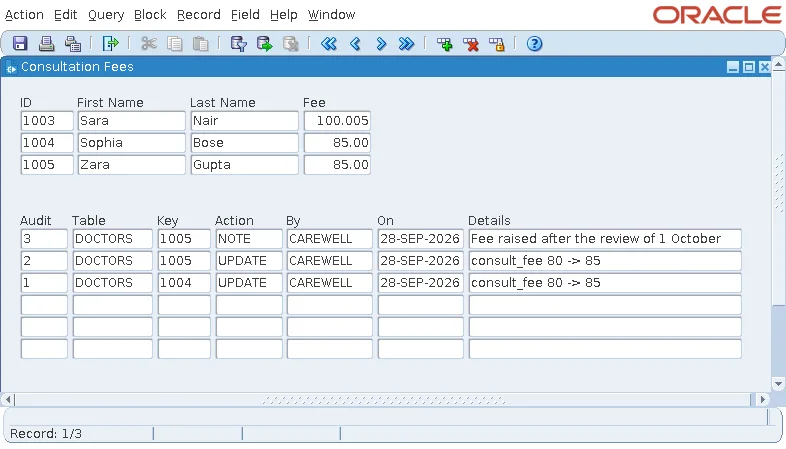Screen dimensions: 786x449
Task: Click the Fee field showing 100.005
Action: [x=337, y=121]
